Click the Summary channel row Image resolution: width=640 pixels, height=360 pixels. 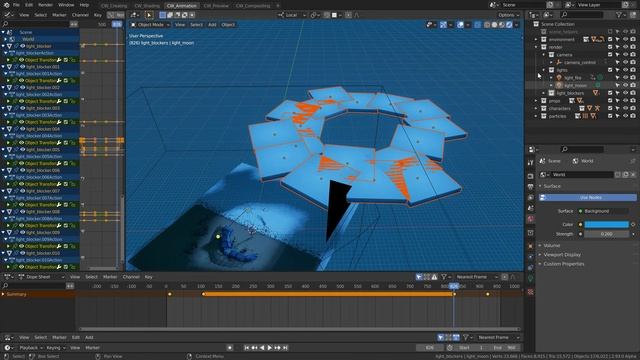(38, 294)
